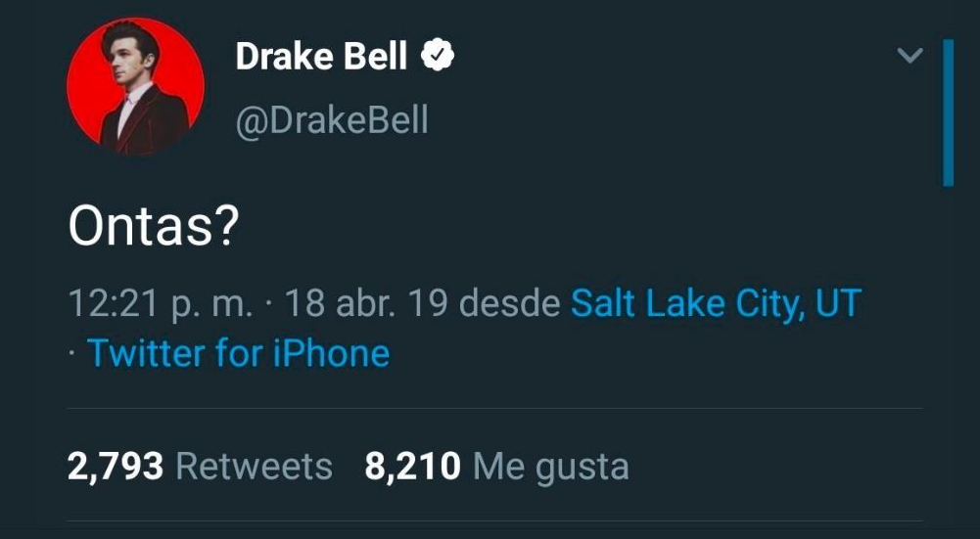Open Drake Bell's profile picture
980x539 pixels.
pos(136,86)
